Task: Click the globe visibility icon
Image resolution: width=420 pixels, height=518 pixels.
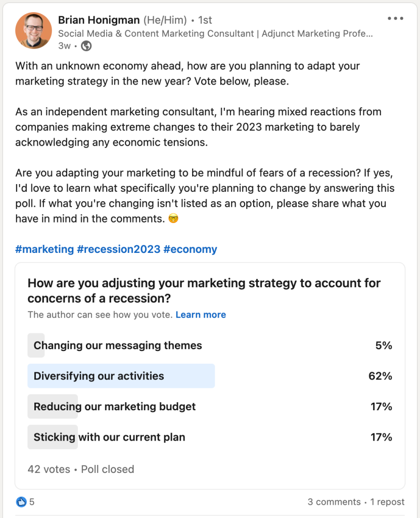Action: click(x=86, y=46)
